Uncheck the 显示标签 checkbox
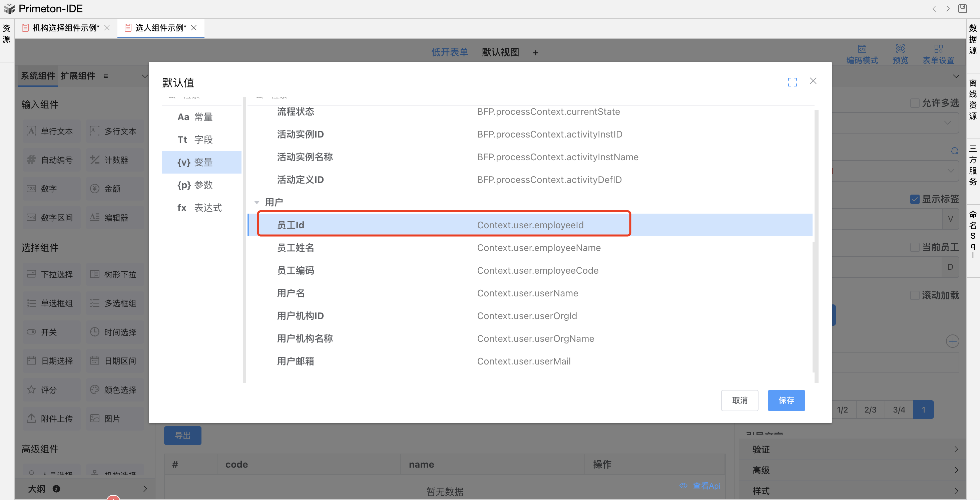The width and height of the screenshot is (980, 500). pyautogui.click(x=915, y=199)
